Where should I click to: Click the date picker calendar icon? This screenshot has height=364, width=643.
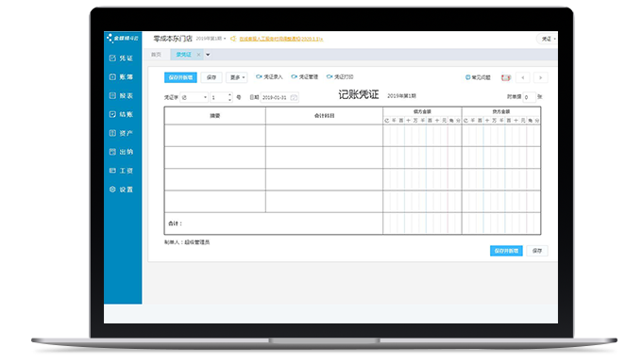click(294, 97)
